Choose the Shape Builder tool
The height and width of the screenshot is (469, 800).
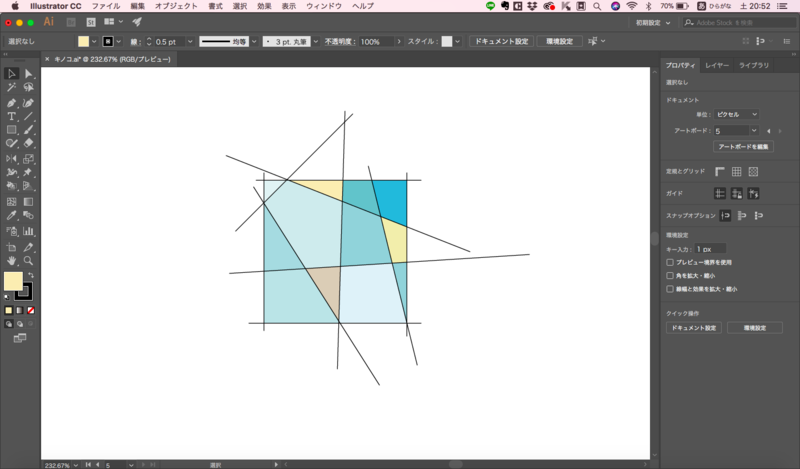point(11,186)
